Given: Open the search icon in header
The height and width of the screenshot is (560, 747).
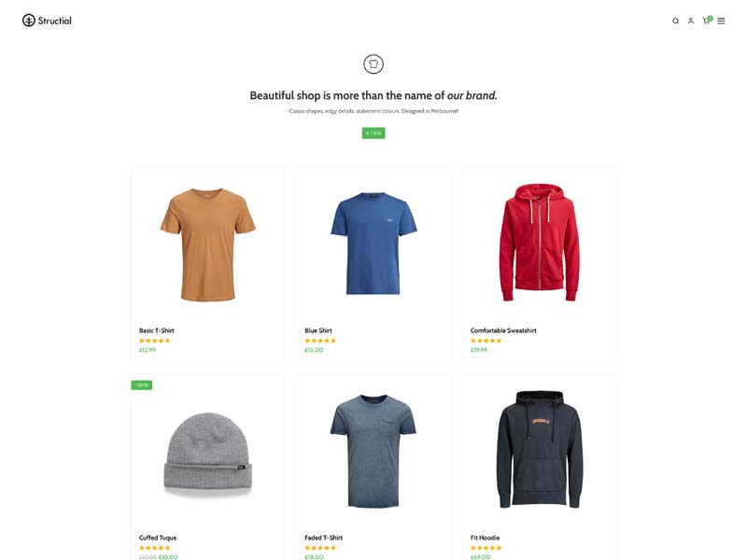Looking at the screenshot, I should point(675,21).
